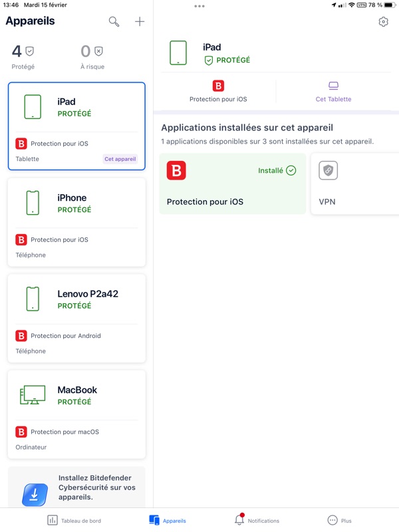Open the MacBook device card
This screenshot has height=532, width=399.
(76, 414)
